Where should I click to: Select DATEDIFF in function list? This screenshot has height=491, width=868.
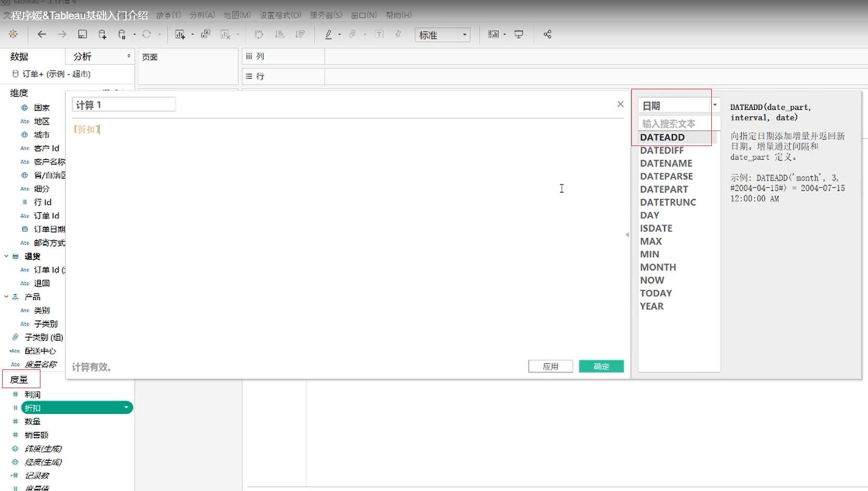tap(662, 150)
